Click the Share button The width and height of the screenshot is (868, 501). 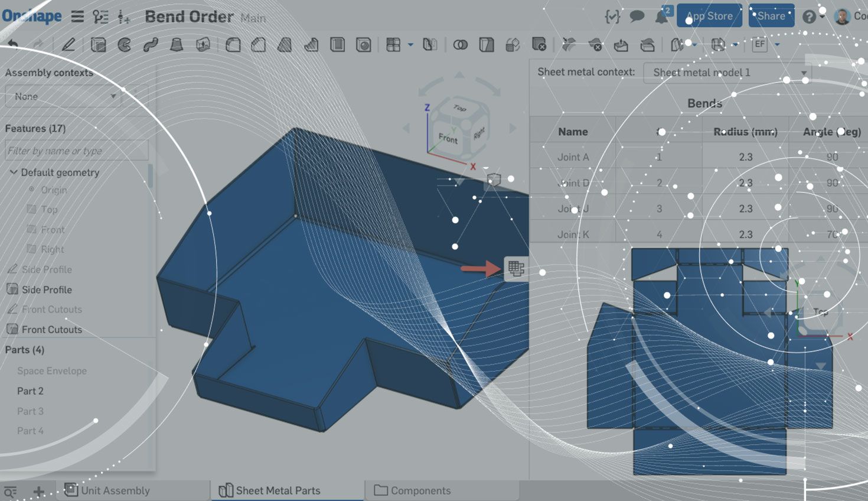click(771, 16)
